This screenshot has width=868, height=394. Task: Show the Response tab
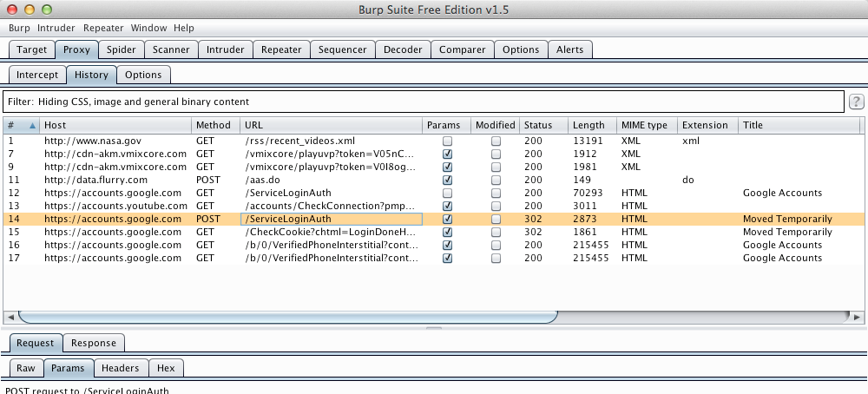click(94, 343)
